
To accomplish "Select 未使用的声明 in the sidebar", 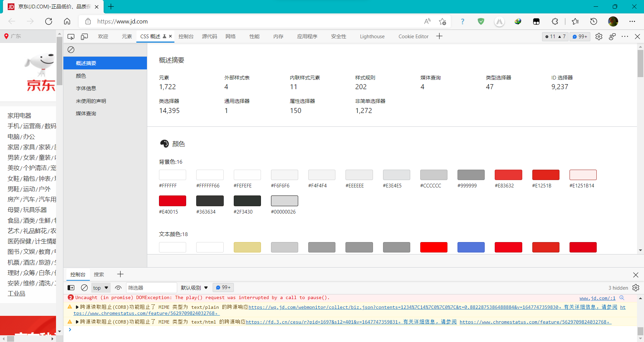I will (105, 101).
